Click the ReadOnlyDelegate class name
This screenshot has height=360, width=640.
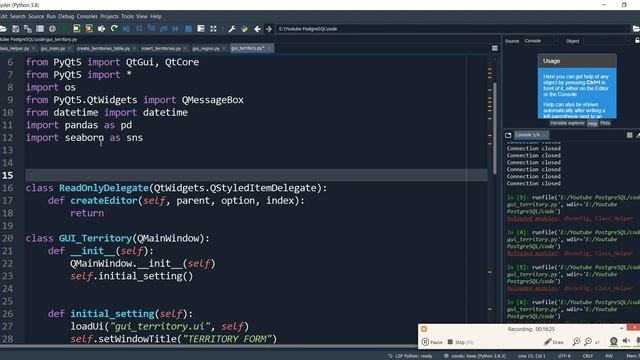(103, 188)
